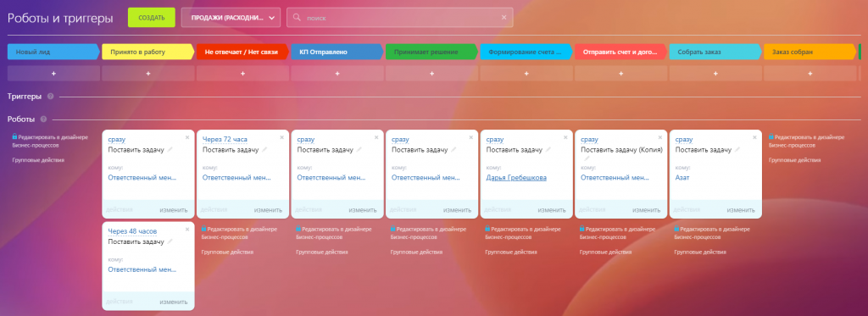Click сразу delay in Дарья Гребешкова card
The height and width of the screenshot is (316, 868).
coord(495,140)
